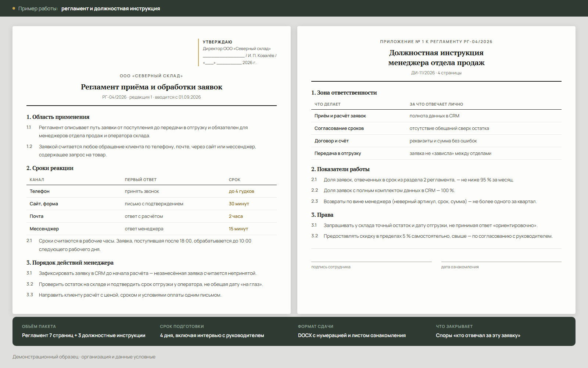This screenshot has height=368, width=588.
Task: Select document title «Регламент приёма и обработки заявок»
Action: click(x=151, y=87)
